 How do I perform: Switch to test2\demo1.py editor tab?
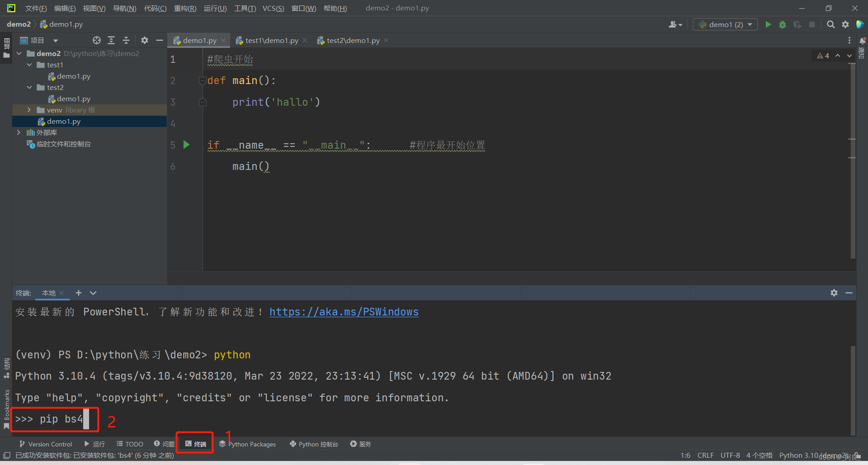click(349, 40)
